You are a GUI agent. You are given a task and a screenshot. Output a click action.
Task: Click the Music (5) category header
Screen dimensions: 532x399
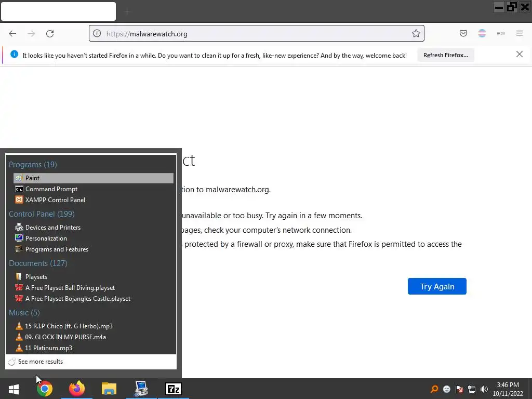(24, 312)
